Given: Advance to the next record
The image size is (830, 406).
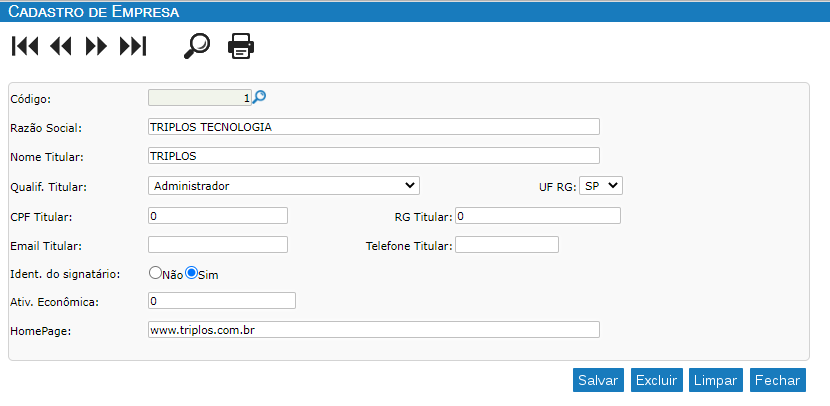Looking at the screenshot, I should tap(96, 47).
